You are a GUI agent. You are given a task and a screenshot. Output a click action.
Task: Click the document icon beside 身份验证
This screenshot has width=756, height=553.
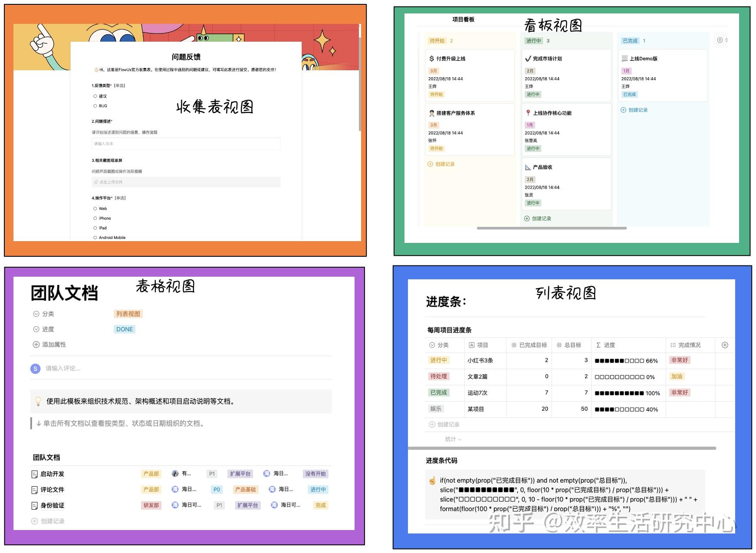click(x=35, y=505)
